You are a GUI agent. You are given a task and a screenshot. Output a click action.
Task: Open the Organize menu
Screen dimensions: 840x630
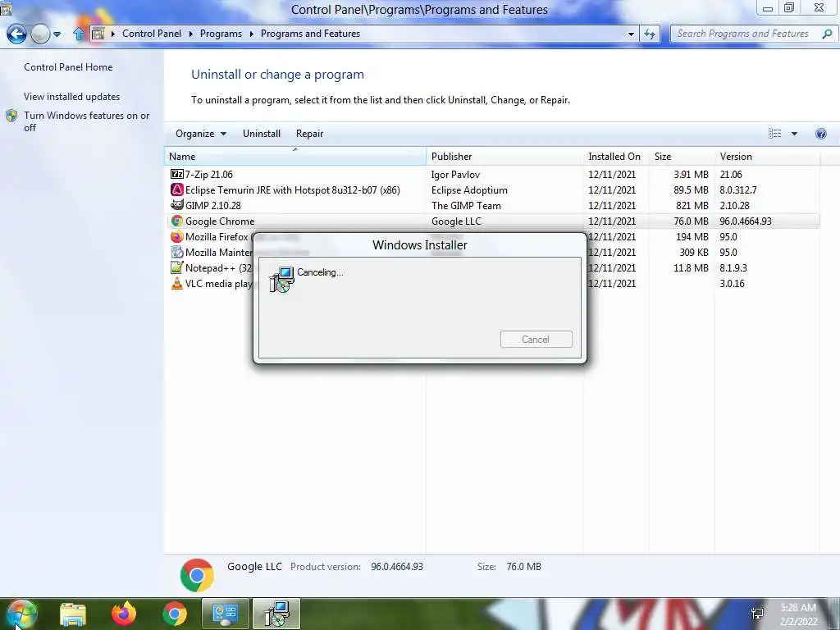pos(201,134)
